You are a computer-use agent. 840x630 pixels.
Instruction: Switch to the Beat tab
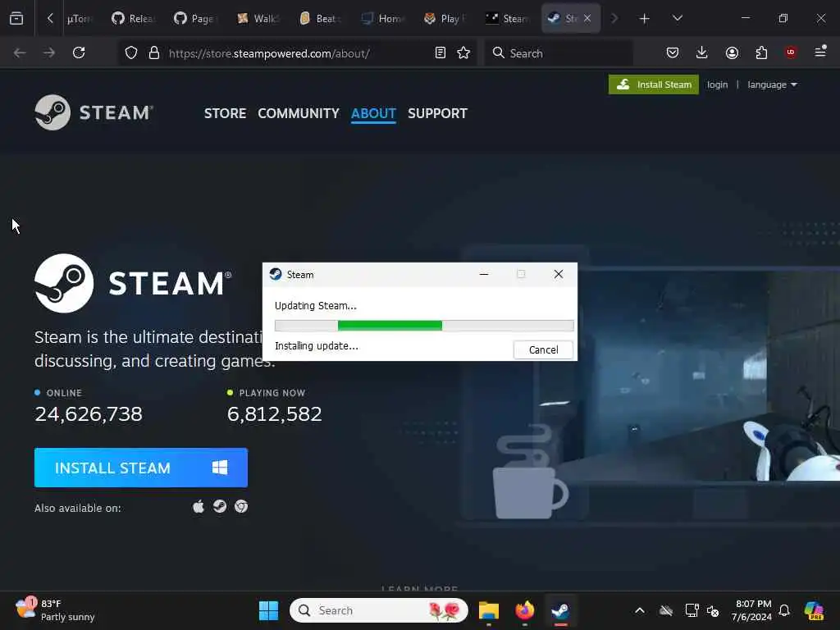point(321,18)
